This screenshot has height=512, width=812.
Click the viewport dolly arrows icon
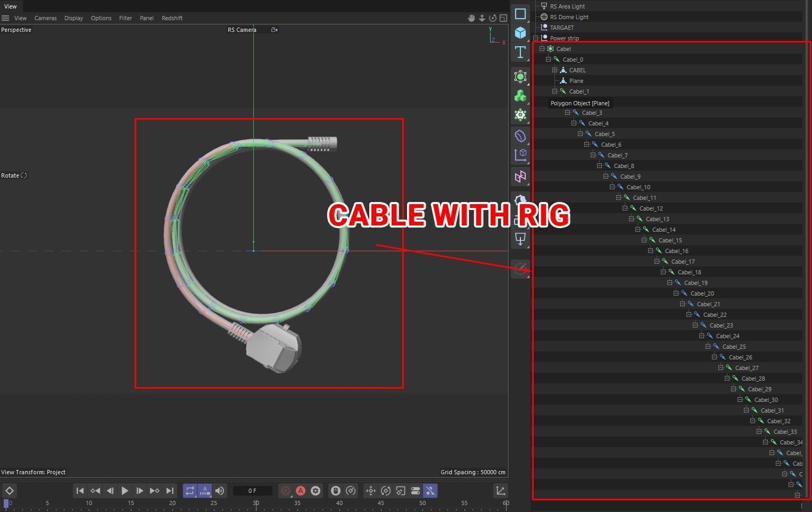click(x=482, y=18)
